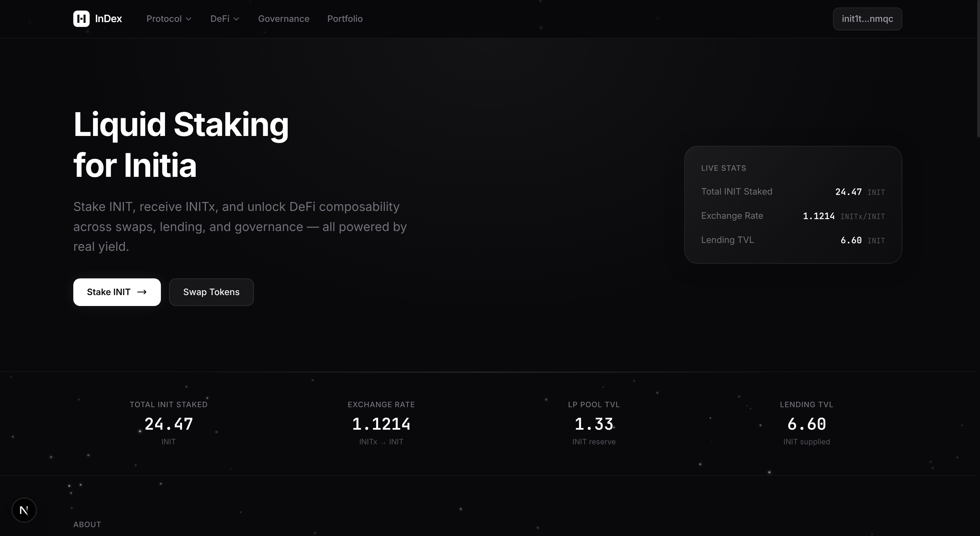Go to the Governance page
The height and width of the screenshot is (536, 980).
click(x=284, y=19)
